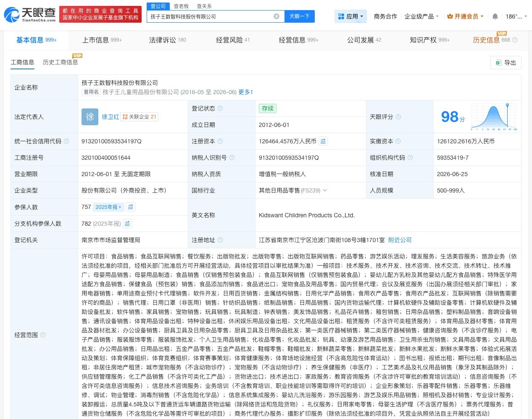Open help icon beside 统一社会信用代码
The width and height of the screenshot is (532, 419).
tap(66, 141)
